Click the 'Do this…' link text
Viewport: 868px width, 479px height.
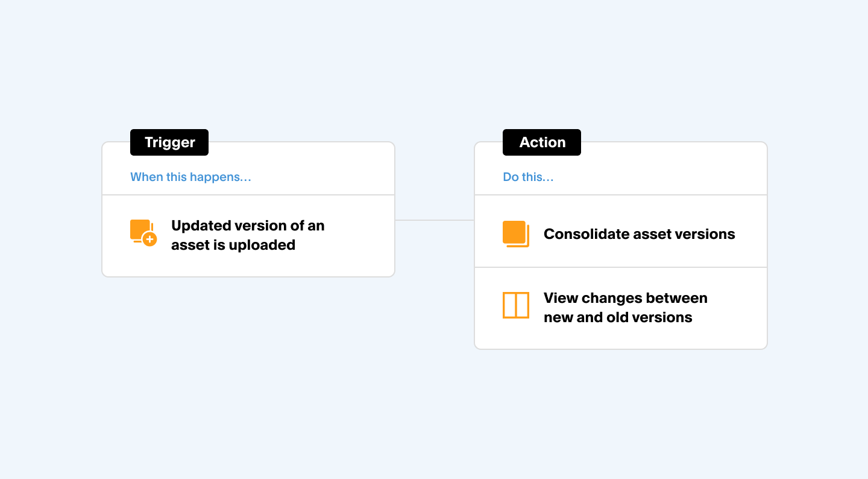(528, 177)
